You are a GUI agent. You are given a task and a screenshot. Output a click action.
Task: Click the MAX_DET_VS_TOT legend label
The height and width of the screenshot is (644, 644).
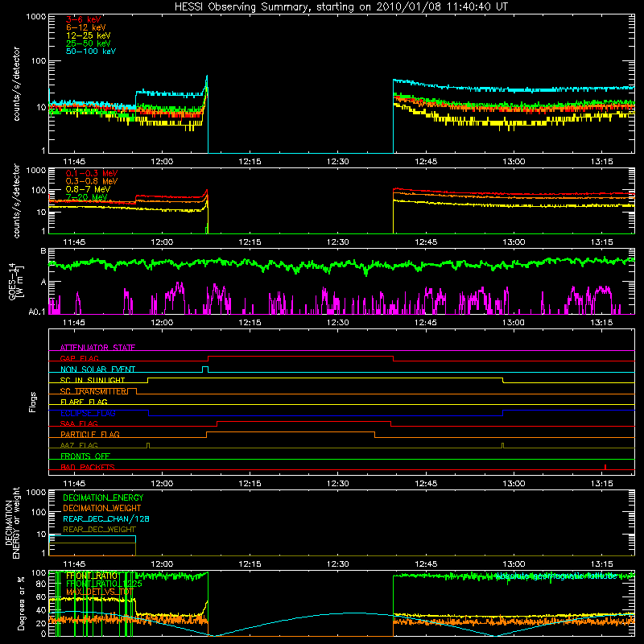pos(100,592)
